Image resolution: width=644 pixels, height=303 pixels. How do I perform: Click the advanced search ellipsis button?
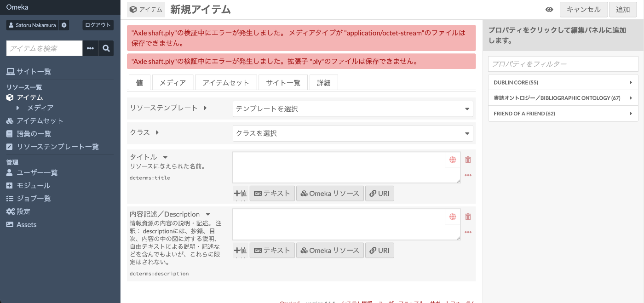(90, 48)
